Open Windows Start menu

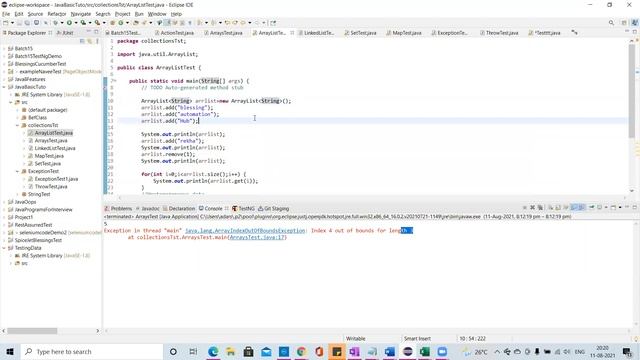click(x=10, y=351)
